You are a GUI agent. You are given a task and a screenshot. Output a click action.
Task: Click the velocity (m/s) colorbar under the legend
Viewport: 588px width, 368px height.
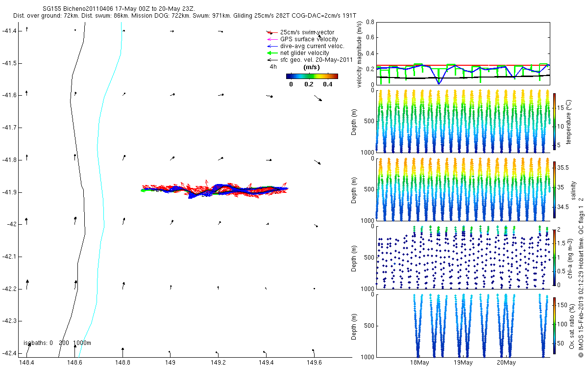[x=312, y=76]
